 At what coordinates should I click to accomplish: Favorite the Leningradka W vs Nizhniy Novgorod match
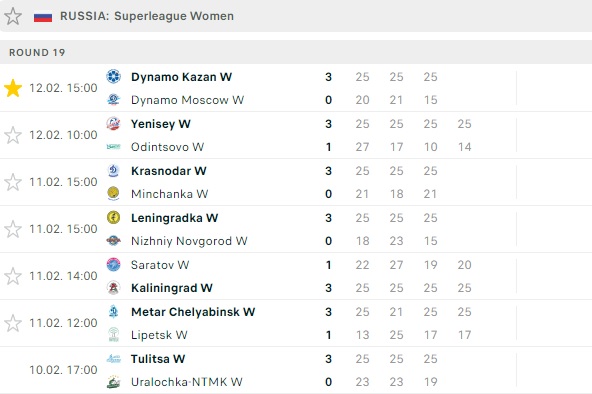[x=13, y=229]
